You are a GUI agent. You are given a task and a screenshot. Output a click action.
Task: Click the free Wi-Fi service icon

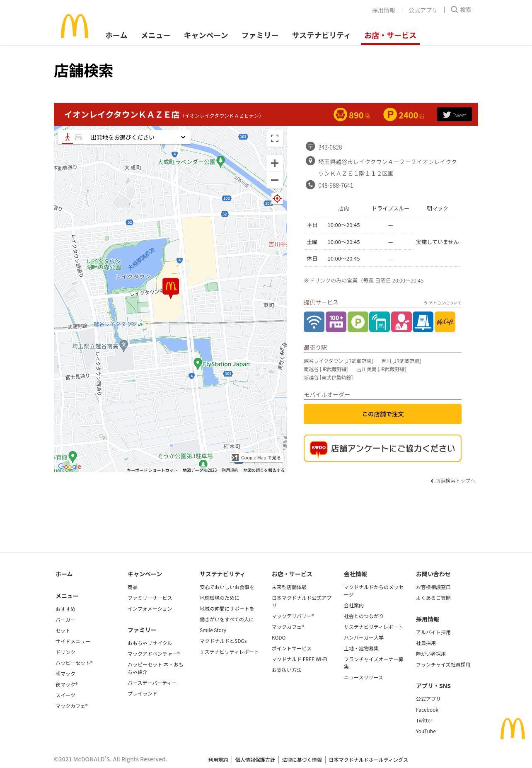coord(314,322)
